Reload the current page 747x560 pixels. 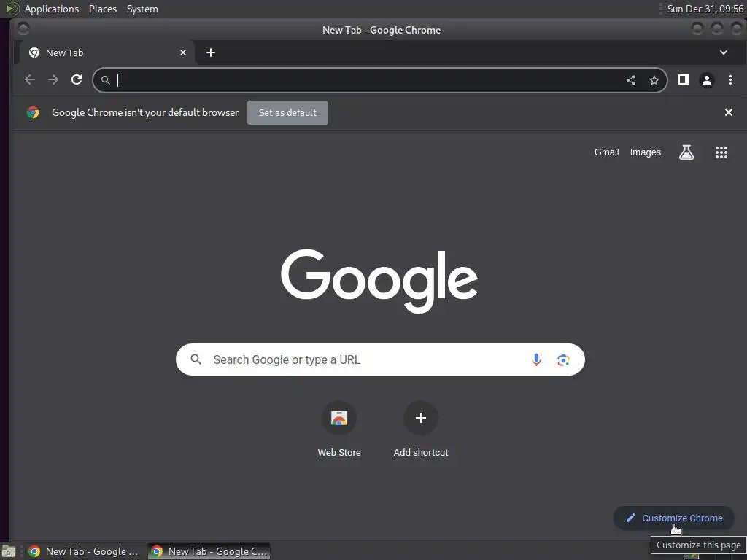pyautogui.click(x=77, y=79)
